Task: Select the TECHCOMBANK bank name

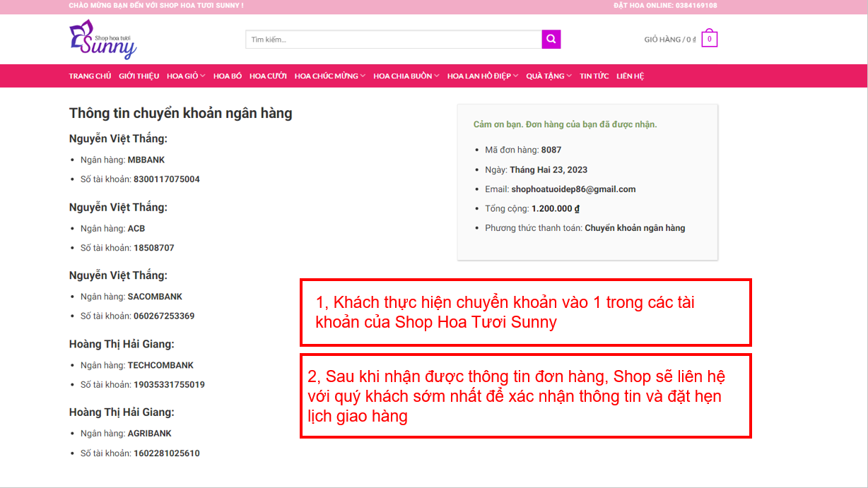Action: [x=161, y=365]
